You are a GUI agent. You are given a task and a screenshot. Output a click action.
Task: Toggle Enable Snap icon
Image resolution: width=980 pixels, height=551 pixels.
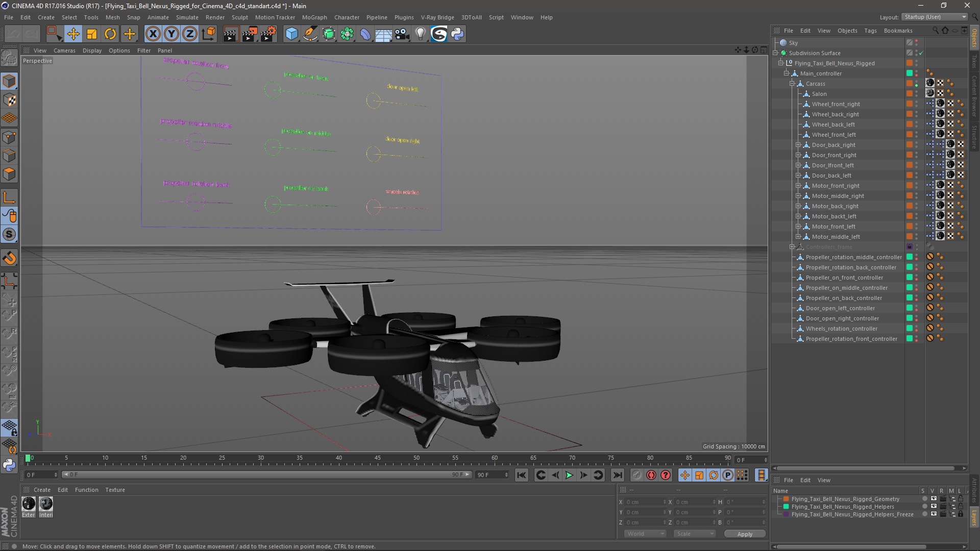point(9,259)
